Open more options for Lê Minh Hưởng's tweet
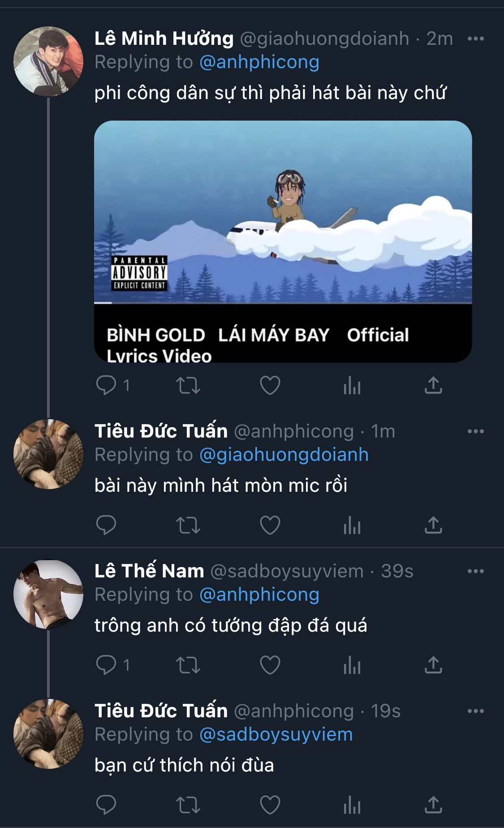 tap(475, 39)
